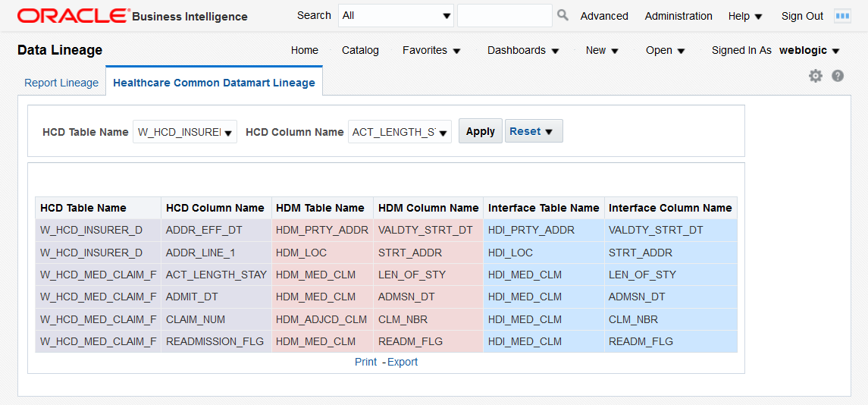The image size is (868, 405).
Task: Open the Catalog page link
Action: [x=360, y=50]
